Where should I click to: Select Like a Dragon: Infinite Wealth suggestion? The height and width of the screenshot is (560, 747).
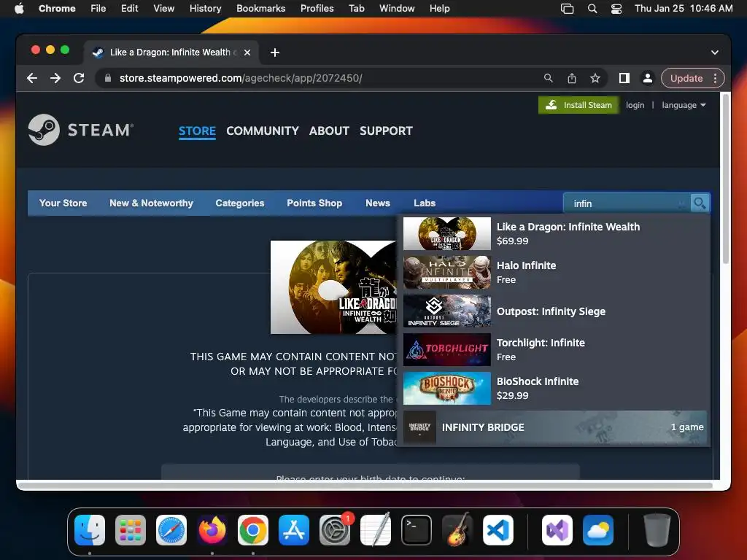pyautogui.click(x=554, y=234)
